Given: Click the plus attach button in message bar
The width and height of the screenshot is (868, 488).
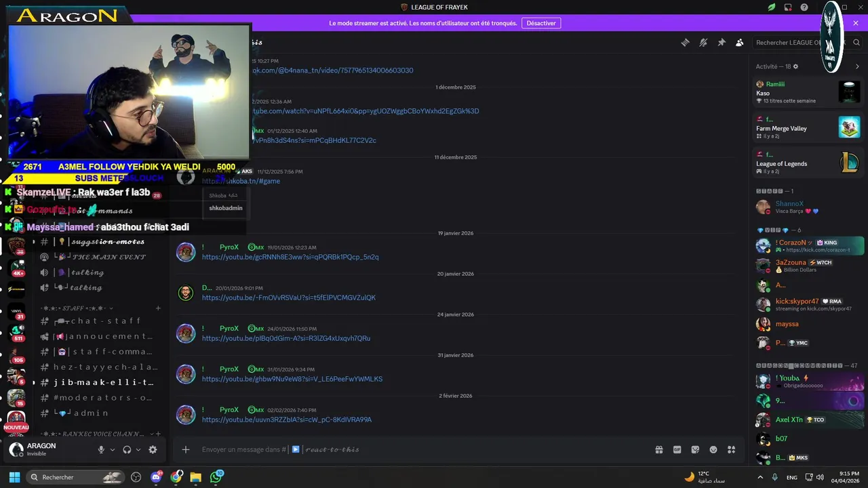Looking at the screenshot, I should [x=186, y=449].
